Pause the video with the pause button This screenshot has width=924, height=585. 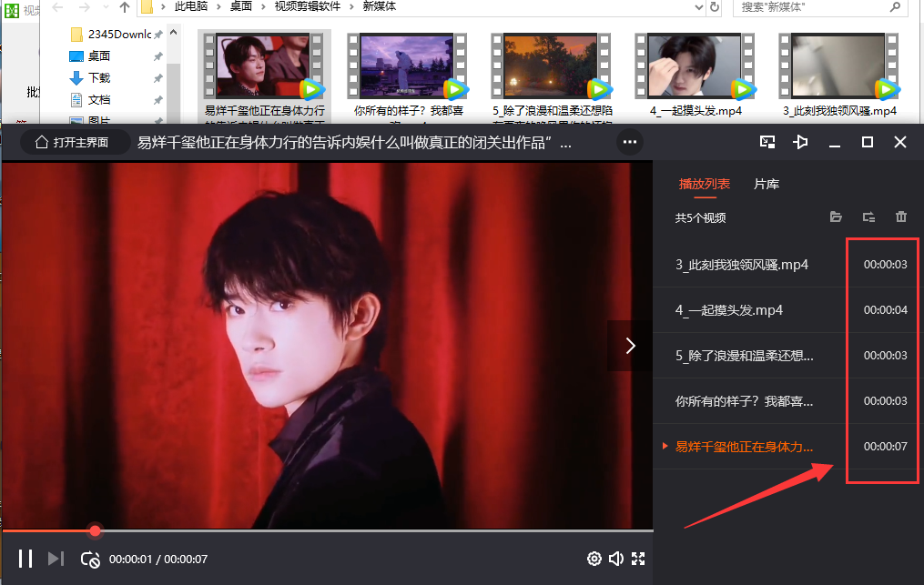click(x=25, y=559)
